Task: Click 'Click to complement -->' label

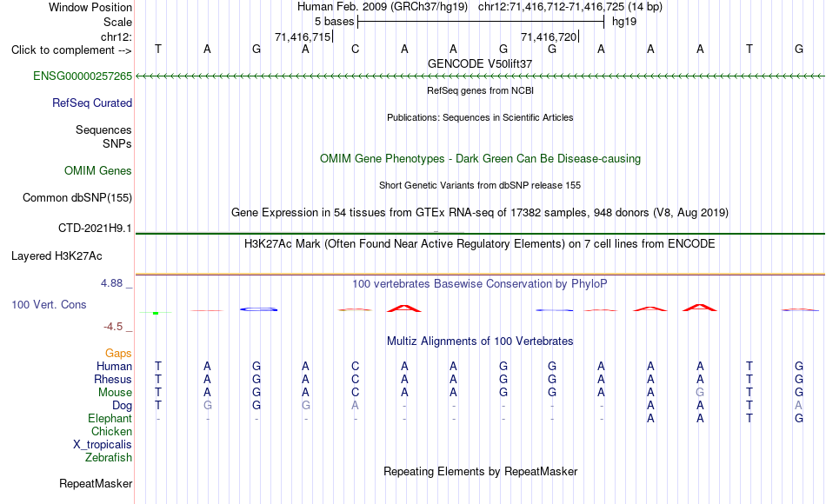Action: [x=71, y=50]
